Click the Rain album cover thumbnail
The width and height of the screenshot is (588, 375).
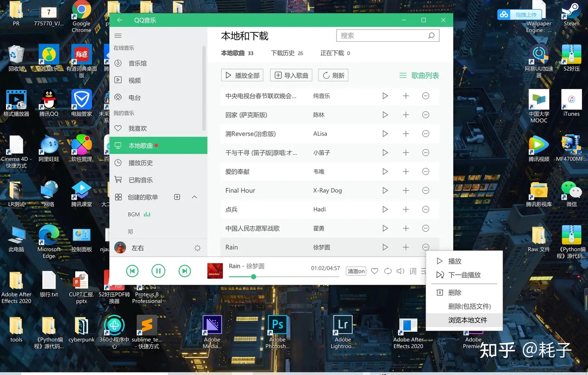coord(215,271)
